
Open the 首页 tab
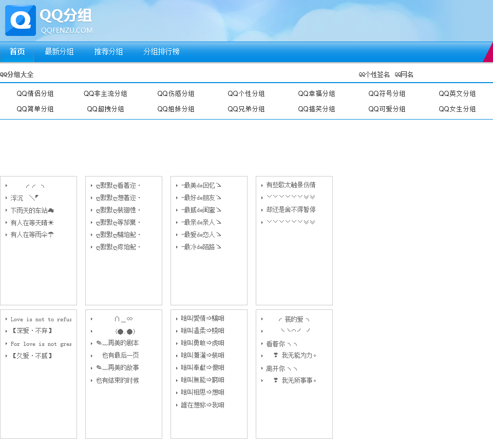[x=17, y=51]
